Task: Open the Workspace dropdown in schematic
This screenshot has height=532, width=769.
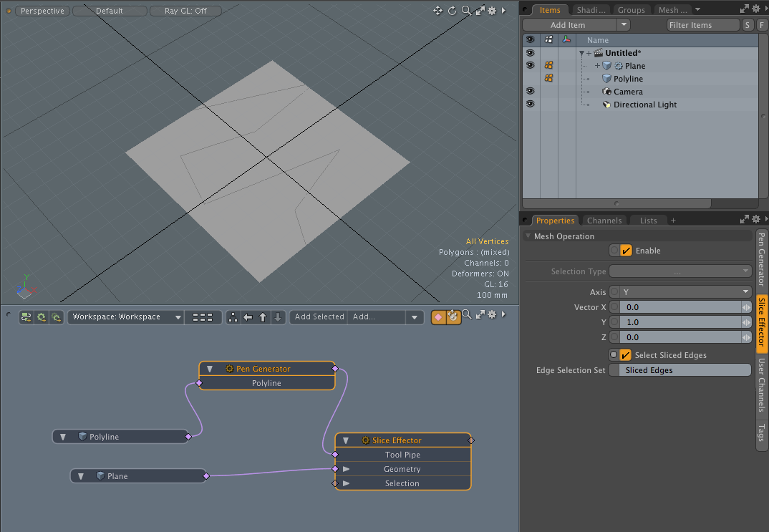Action: pos(125,317)
